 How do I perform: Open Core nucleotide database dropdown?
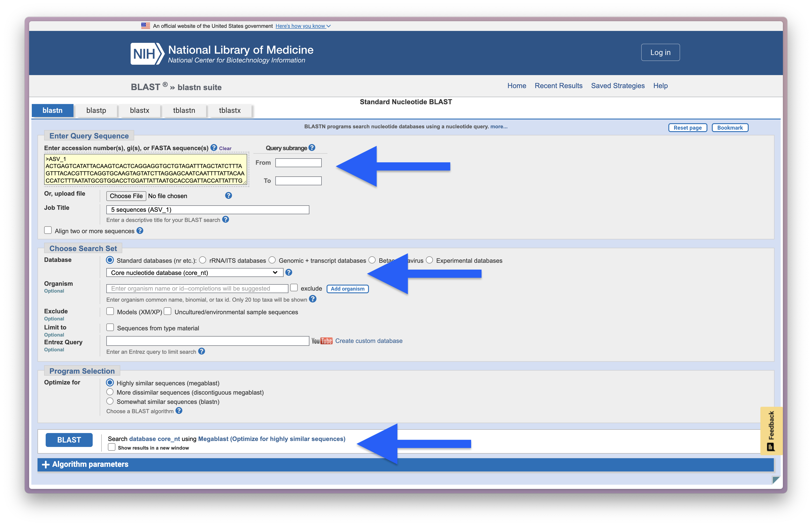click(195, 272)
